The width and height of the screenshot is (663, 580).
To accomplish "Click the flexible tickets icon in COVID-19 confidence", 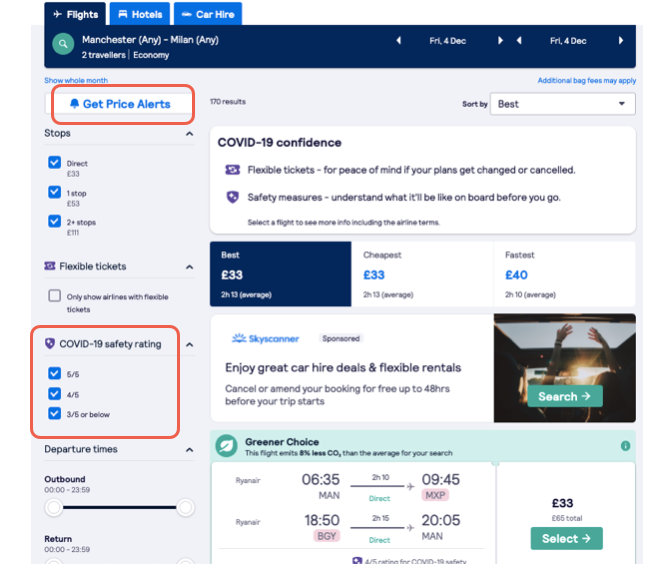I will click(233, 170).
